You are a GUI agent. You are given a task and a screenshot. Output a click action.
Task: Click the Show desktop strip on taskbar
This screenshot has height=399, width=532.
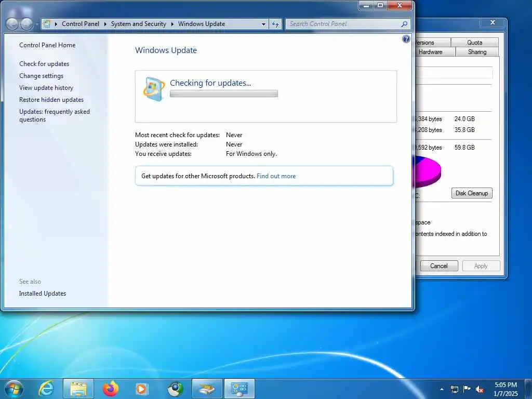coord(528,389)
